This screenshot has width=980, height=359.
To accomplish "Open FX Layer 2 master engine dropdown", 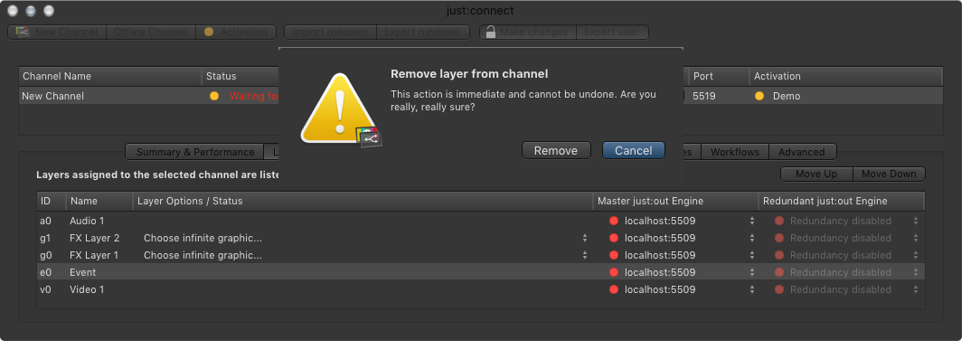I will point(752,238).
